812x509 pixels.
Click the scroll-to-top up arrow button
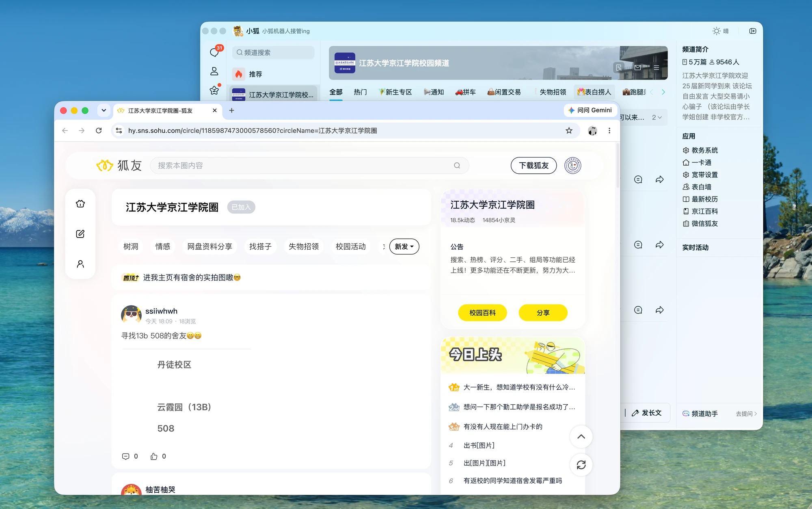(x=581, y=437)
